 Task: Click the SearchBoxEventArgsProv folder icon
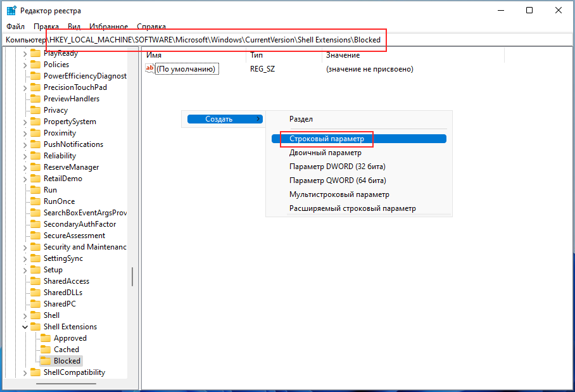point(35,212)
